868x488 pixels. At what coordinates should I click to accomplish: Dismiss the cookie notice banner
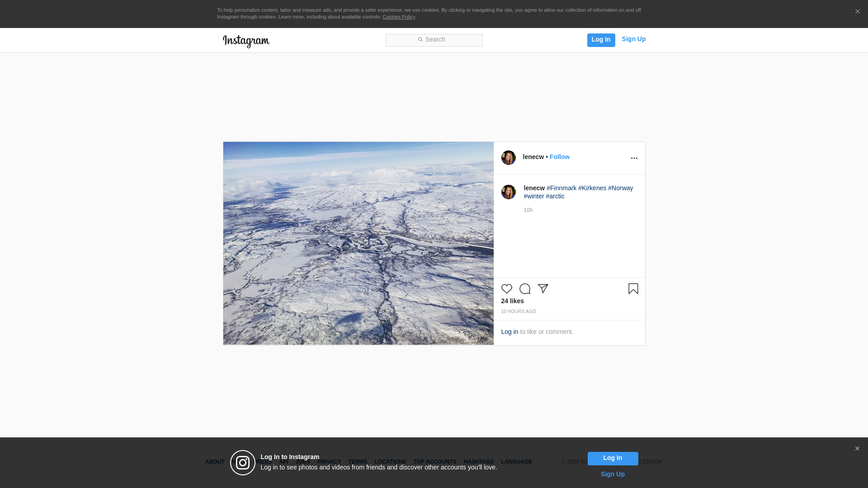pos(857,12)
